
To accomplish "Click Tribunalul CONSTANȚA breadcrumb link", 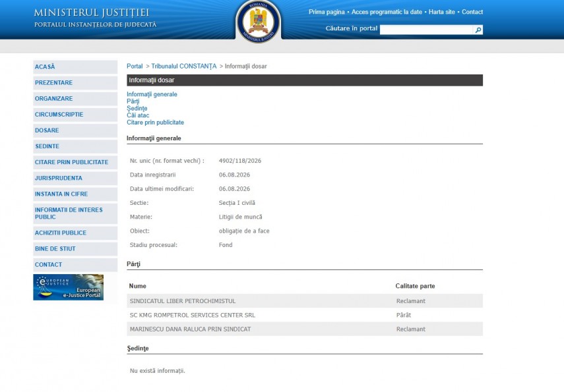I will [184, 66].
